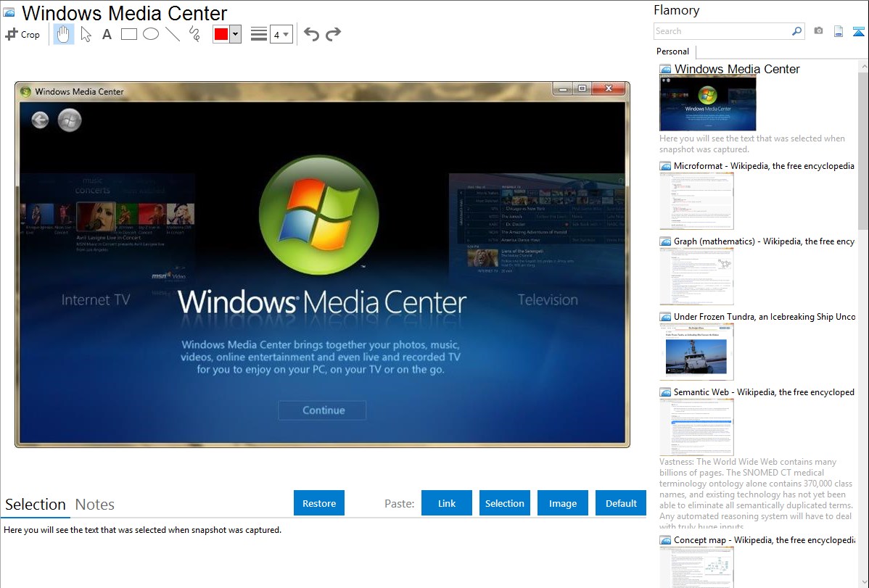Click the Media Center back arrow
Viewport: 869px width, 588px height.
tap(40, 120)
